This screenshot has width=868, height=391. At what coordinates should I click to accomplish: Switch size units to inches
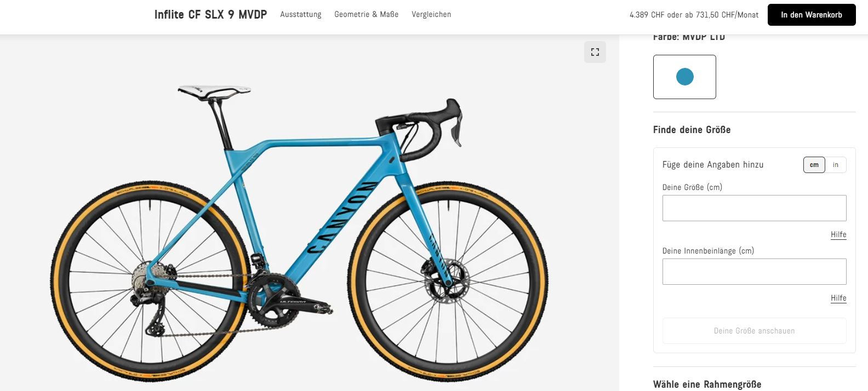(836, 165)
